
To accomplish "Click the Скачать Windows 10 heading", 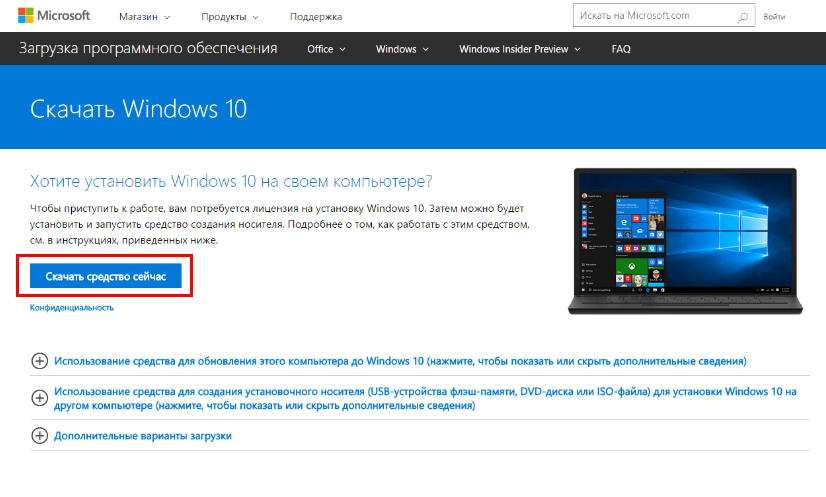I will point(138,109).
